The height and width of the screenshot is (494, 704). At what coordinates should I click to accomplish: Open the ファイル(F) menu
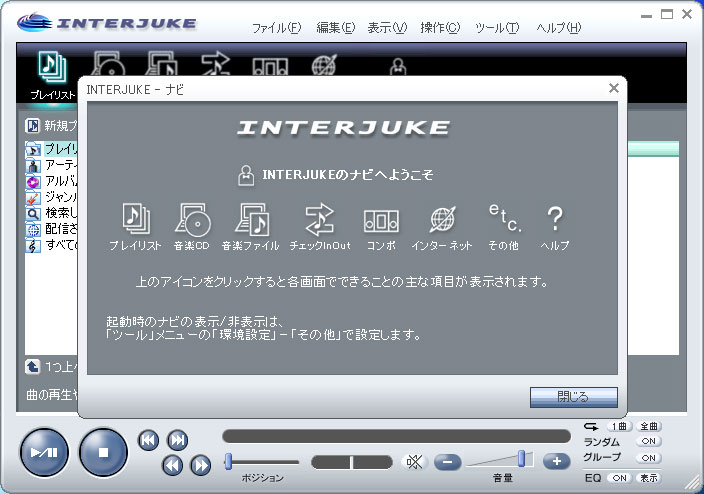point(276,28)
